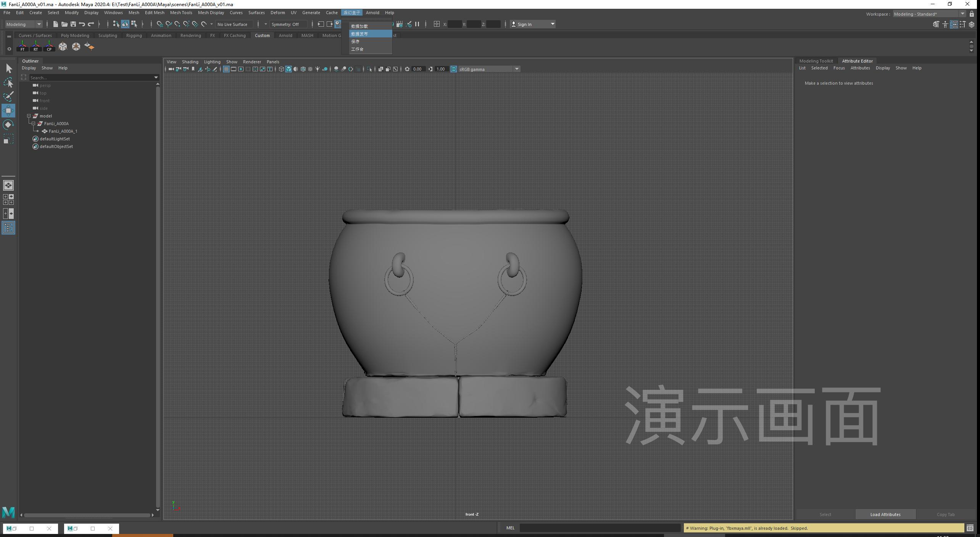
Task: Select FanLi_A000A_1 mesh in Outliner
Action: [63, 131]
